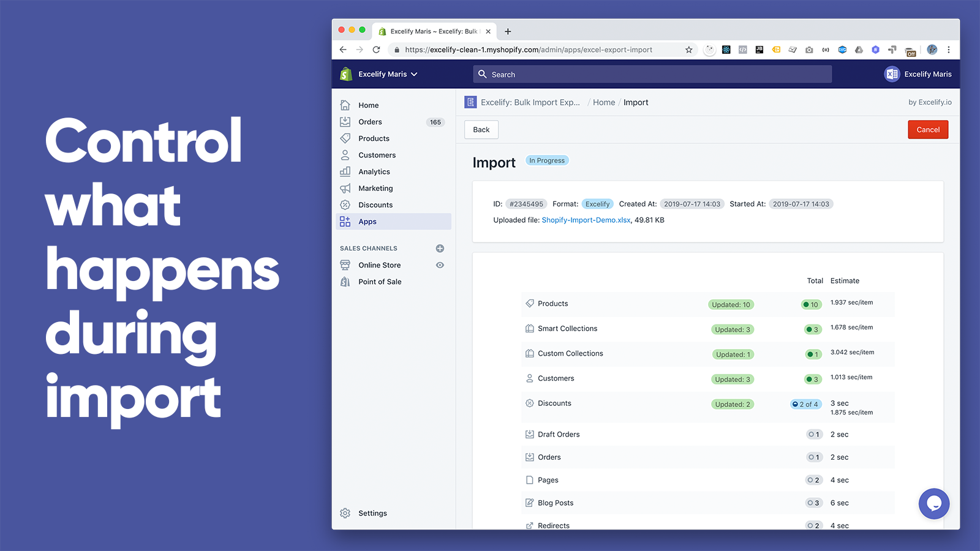Click the #2345495 import ID badge
This screenshot has width=980, height=551.
point(526,204)
